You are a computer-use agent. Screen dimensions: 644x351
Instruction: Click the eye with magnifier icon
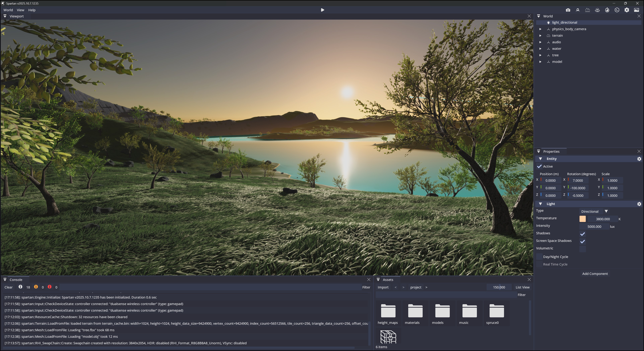[x=597, y=10]
